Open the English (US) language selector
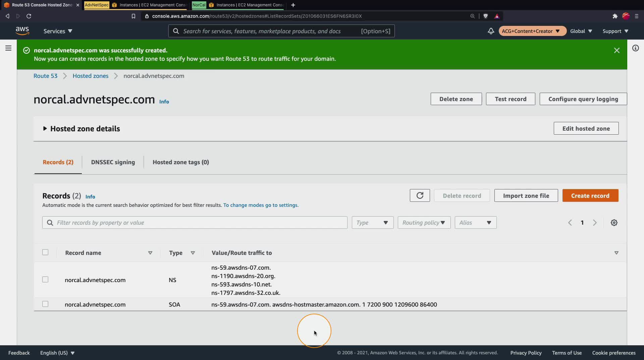The width and height of the screenshot is (644, 360). click(57, 353)
